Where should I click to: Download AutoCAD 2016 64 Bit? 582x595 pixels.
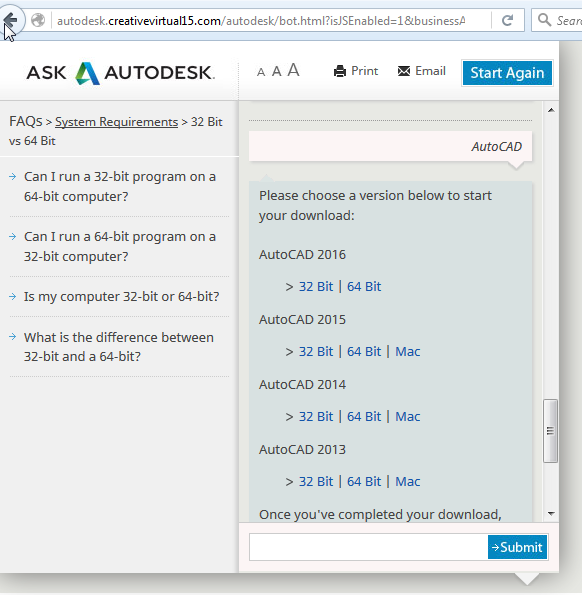pyautogui.click(x=364, y=286)
